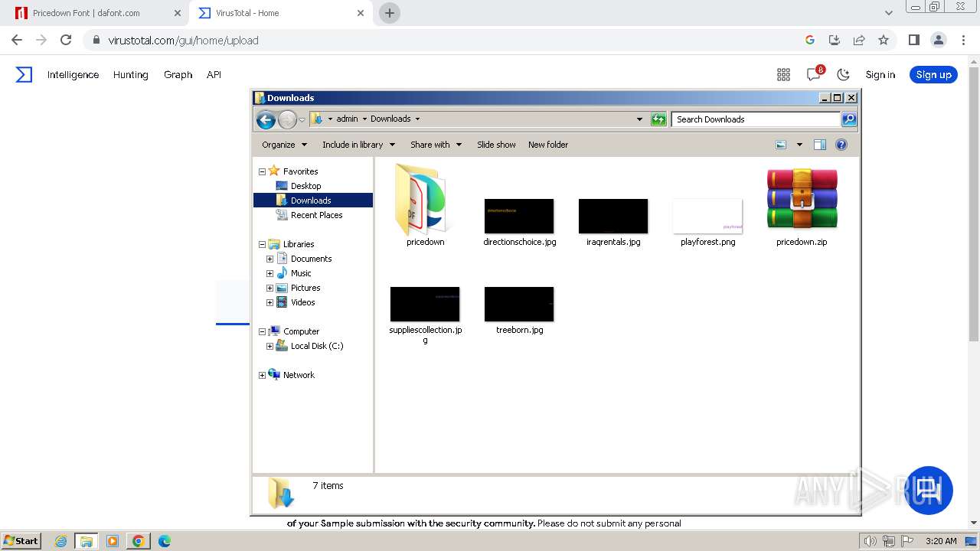
Task: Open the Organize menu
Action: (x=284, y=145)
